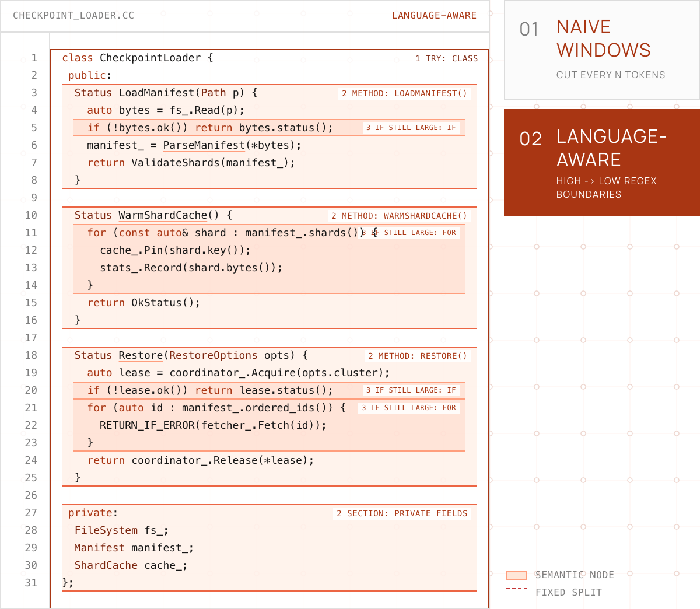Screen dimensions: 700x609
Task: Select the Language-Aware tab
Action: [602, 162]
